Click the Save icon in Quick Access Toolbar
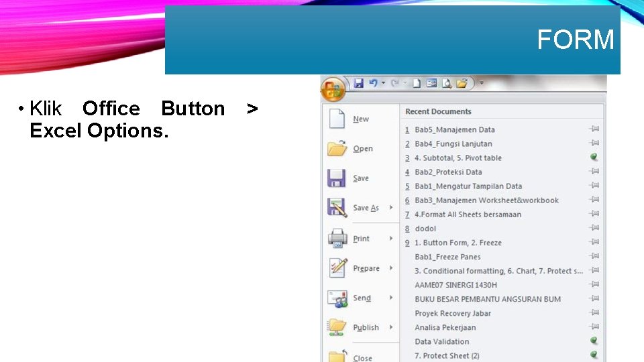The width and height of the screenshot is (644, 362). coord(358,83)
